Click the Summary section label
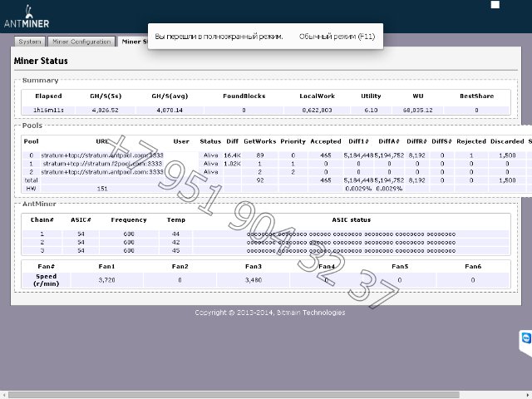This screenshot has width=532, height=399. click(40, 81)
